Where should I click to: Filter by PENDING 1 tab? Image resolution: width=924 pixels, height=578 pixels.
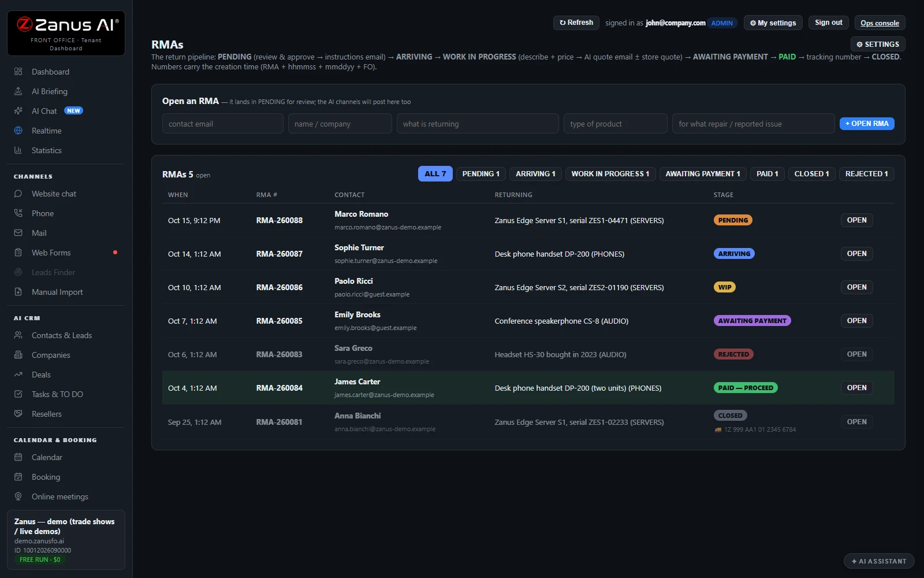click(481, 174)
